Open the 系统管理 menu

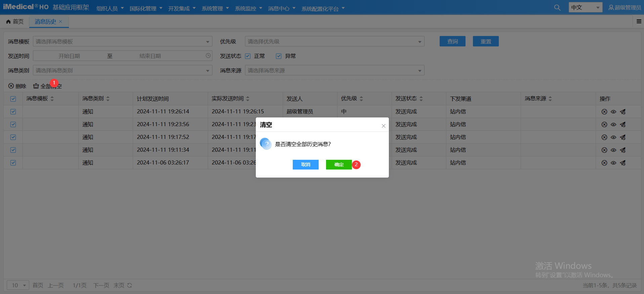(x=215, y=8)
